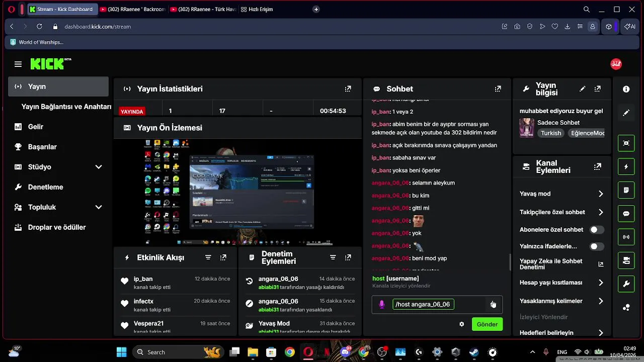Pop out the Denetim Eylemleri panel
The image size is (644, 362).
tap(348, 257)
